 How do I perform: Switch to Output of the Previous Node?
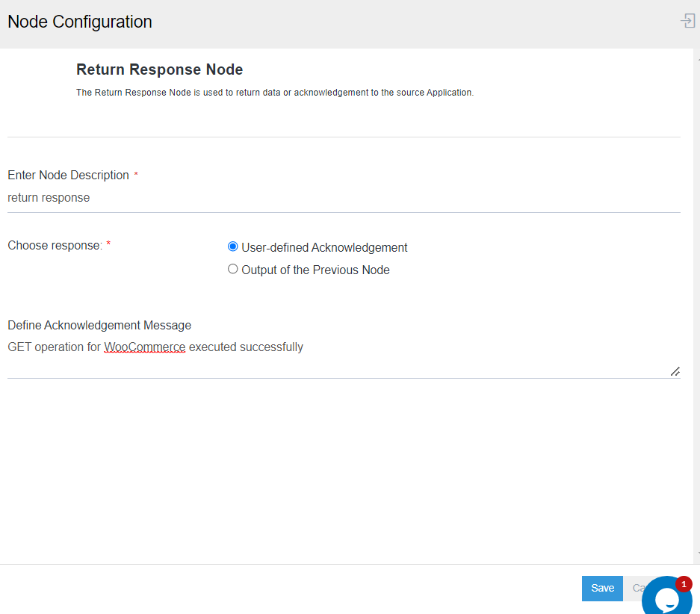(232, 269)
